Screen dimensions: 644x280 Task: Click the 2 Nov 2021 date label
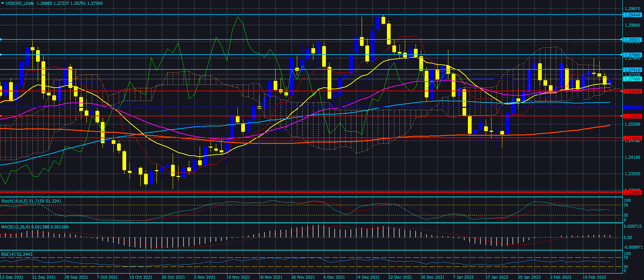tap(204, 277)
